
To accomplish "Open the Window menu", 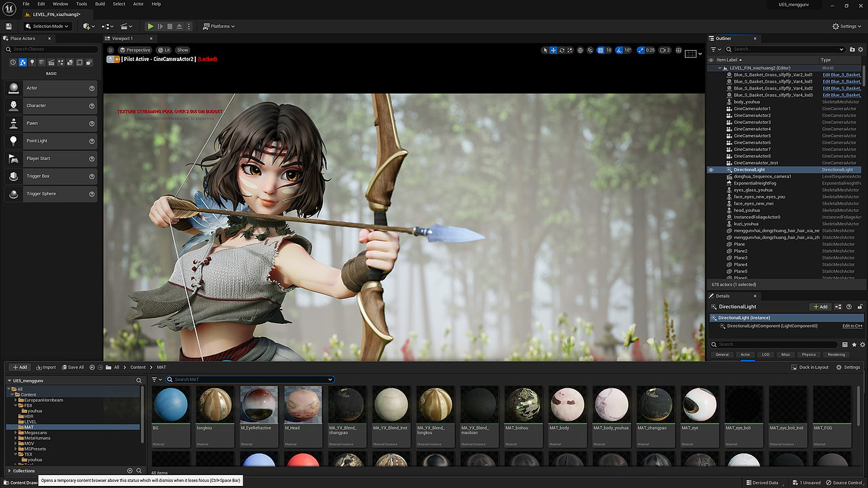I will 60,4.
